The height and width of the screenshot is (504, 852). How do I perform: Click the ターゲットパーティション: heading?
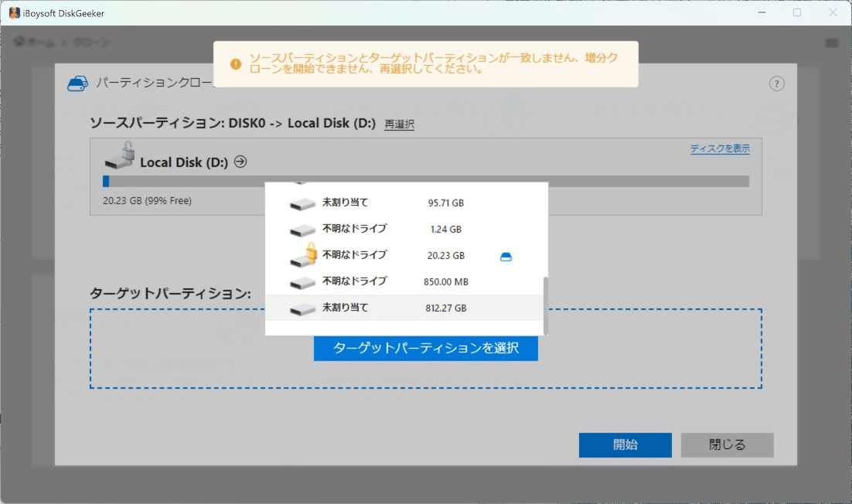pos(170,294)
